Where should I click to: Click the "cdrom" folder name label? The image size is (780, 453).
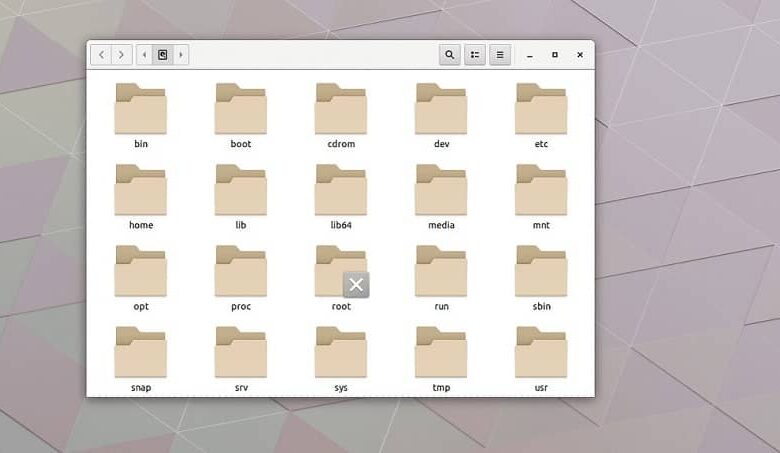(341, 144)
